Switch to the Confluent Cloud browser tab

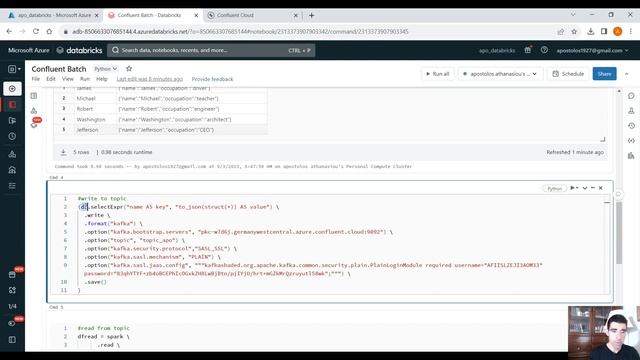tap(253, 15)
